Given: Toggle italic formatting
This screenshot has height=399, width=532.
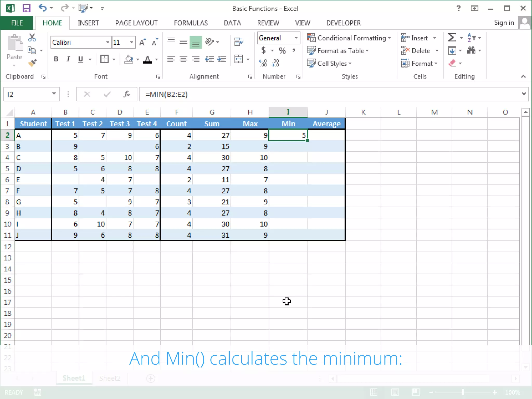Looking at the screenshot, I should point(68,59).
